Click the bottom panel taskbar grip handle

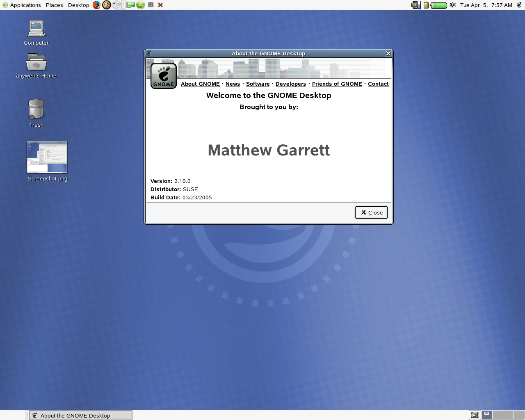click(x=27, y=415)
